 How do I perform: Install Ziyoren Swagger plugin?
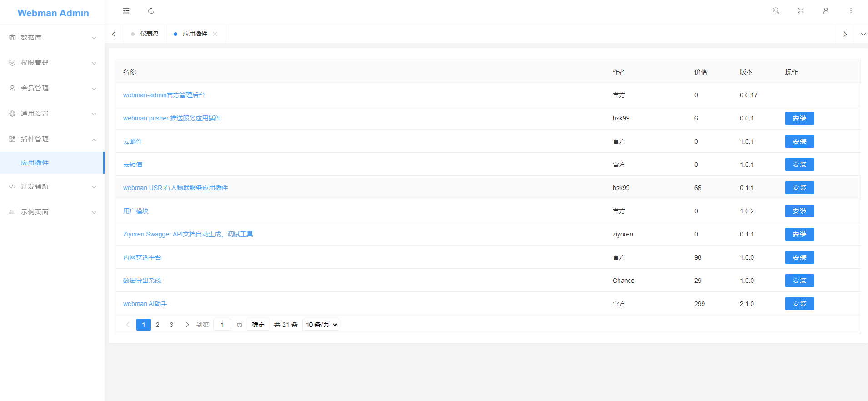point(799,234)
